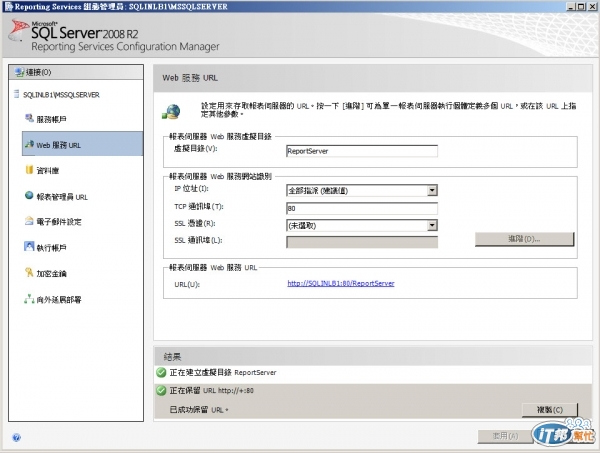Open the 電子郵件設定 email settings page
600x453 pixels.
pos(59,222)
